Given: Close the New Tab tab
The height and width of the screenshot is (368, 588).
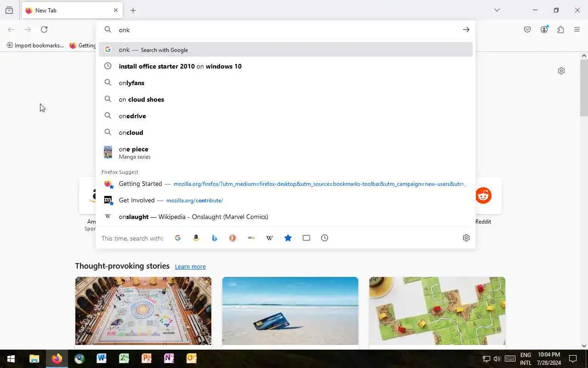Looking at the screenshot, I should pyautogui.click(x=116, y=10).
